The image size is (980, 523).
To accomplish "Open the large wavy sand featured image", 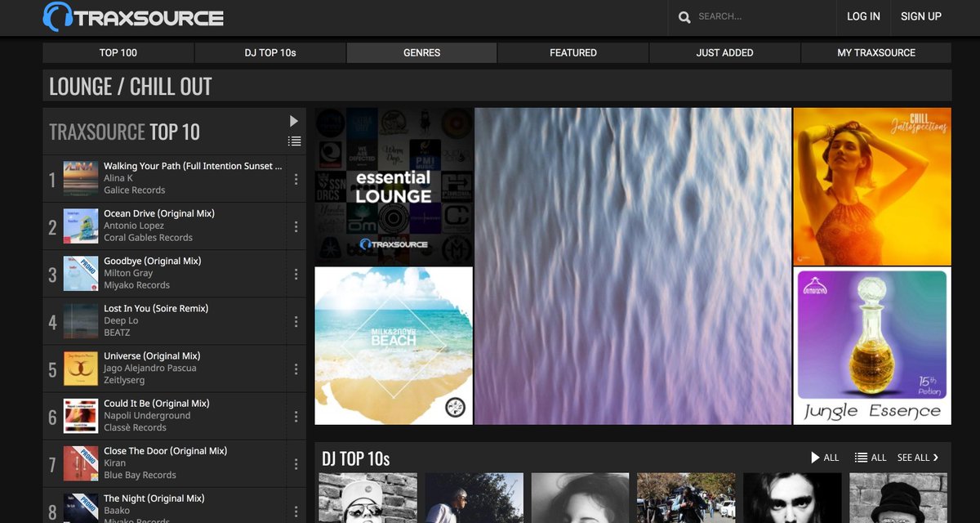I will click(x=633, y=266).
